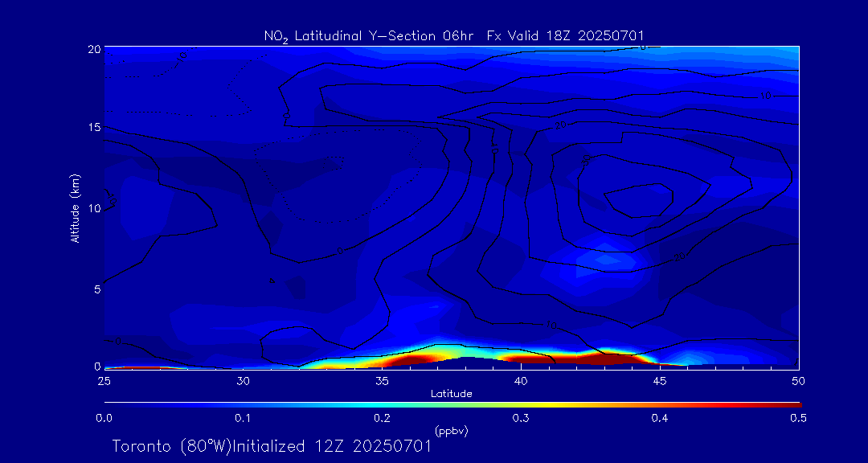This screenshot has width=868, height=463.
Task: Click color scale label "0.2"
Action: [x=383, y=419]
